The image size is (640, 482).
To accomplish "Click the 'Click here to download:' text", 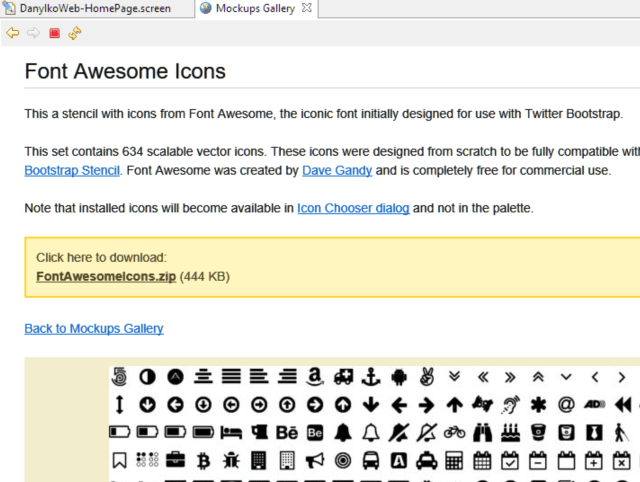I will (x=101, y=258).
